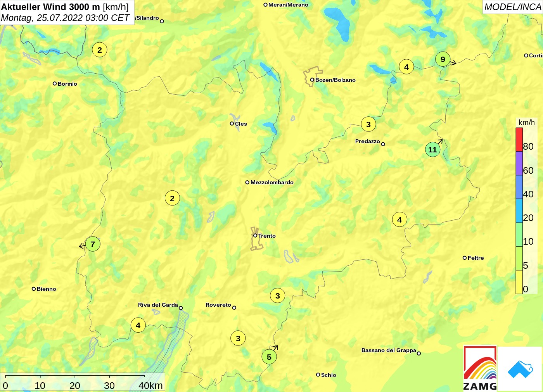Image resolution: width=543 pixels, height=392 pixels.
Task: Click the Mezzolombardo town label
Action: pyautogui.click(x=272, y=182)
